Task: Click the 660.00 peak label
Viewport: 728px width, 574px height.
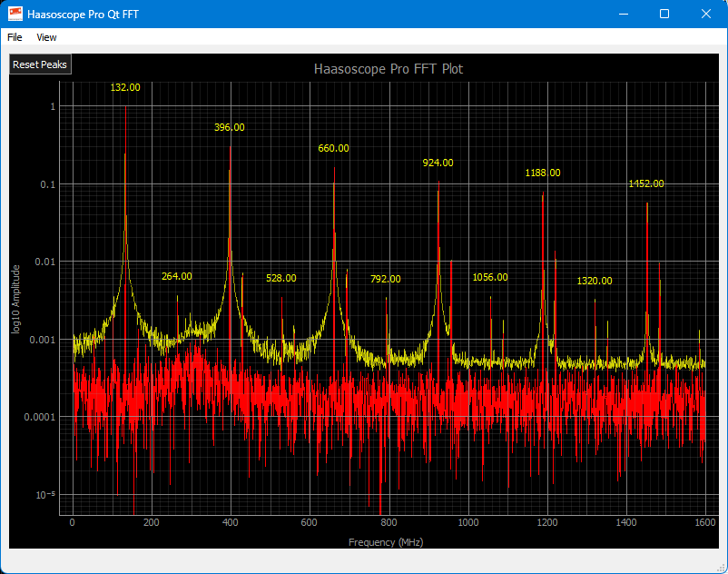Action: coord(333,148)
